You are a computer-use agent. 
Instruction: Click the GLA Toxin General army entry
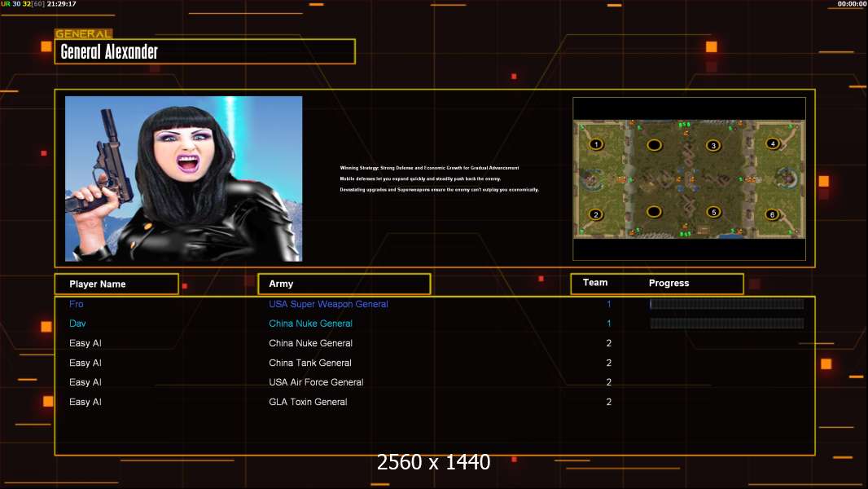[x=308, y=402]
